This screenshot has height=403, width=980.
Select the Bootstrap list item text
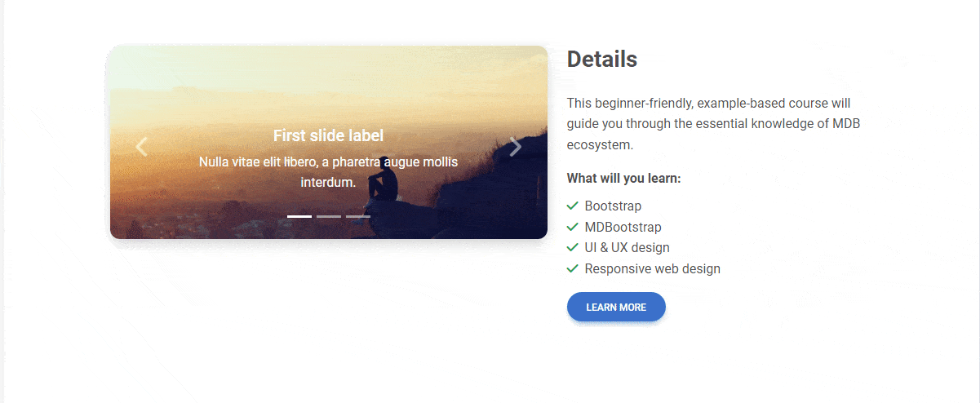613,206
